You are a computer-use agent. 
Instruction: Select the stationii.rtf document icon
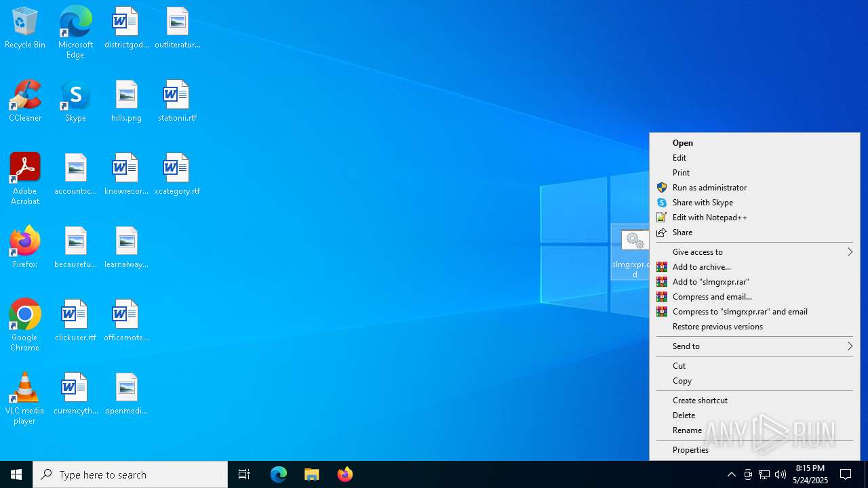point(177,102)
